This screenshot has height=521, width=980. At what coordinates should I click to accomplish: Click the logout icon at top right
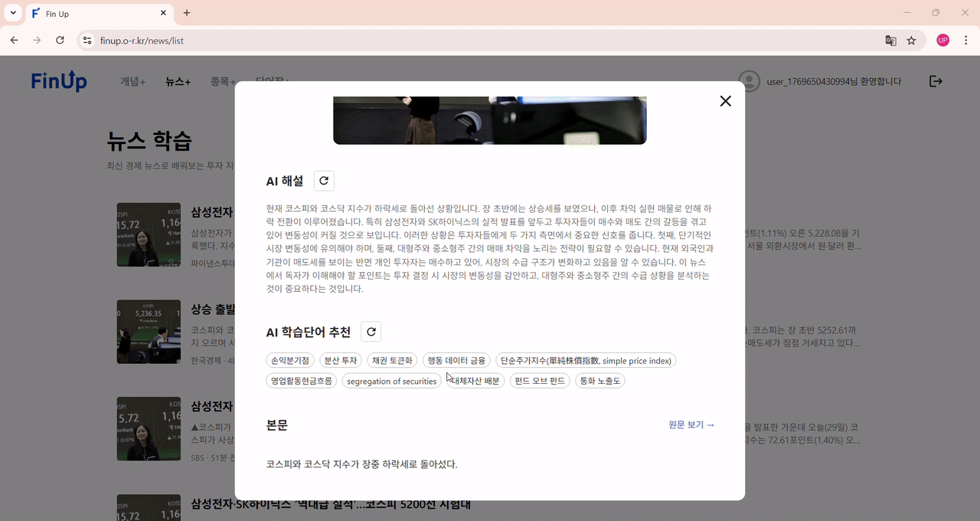pyautogui.click(x=936, y=80)
